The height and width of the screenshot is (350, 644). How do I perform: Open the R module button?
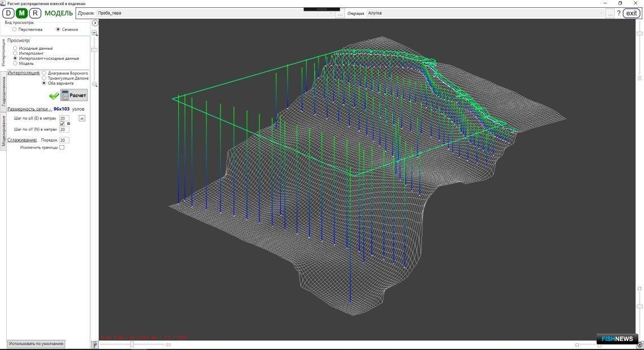pyautogui.click(x=36, y=13)
